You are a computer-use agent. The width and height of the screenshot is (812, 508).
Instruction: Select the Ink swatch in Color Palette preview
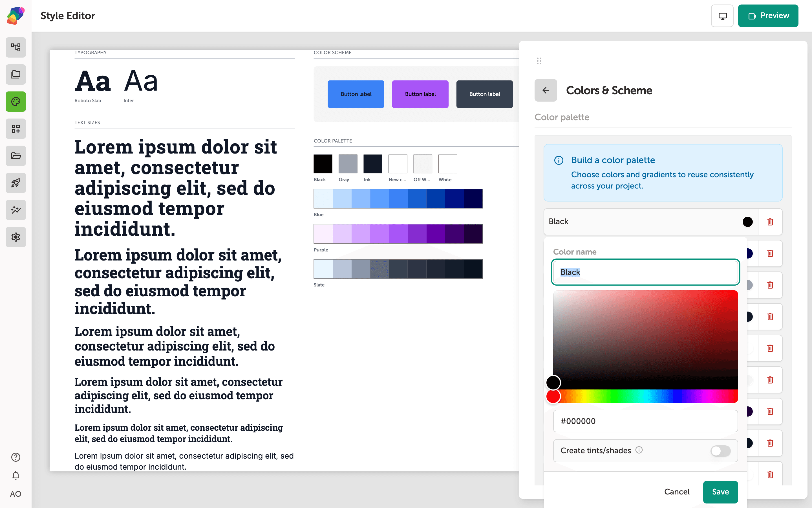point(373,164)
